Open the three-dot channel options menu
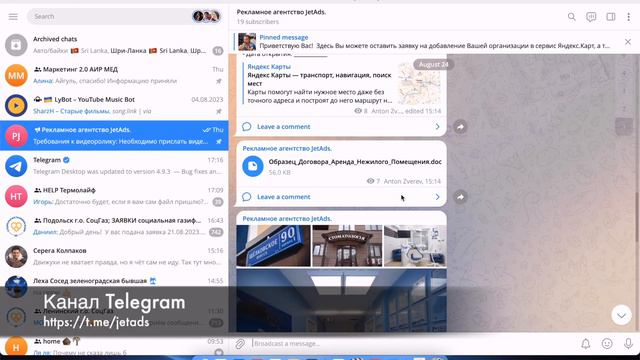 (629, 17)
